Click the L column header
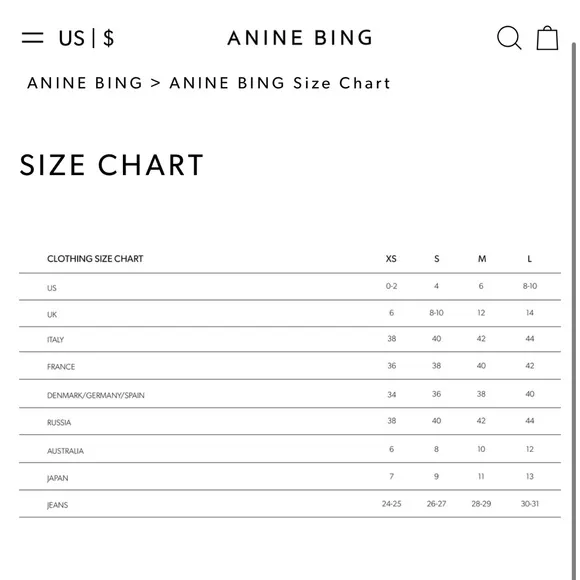Screen dimensions: 580x580 [529, 259]
